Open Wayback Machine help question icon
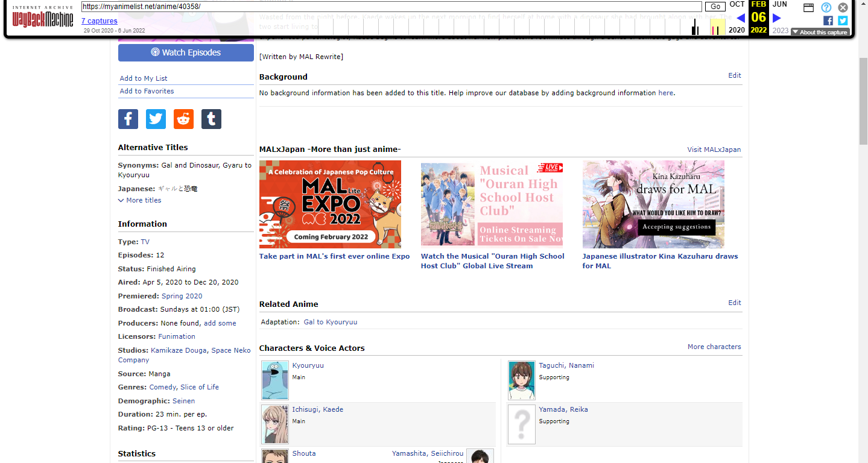 [826, 8]
